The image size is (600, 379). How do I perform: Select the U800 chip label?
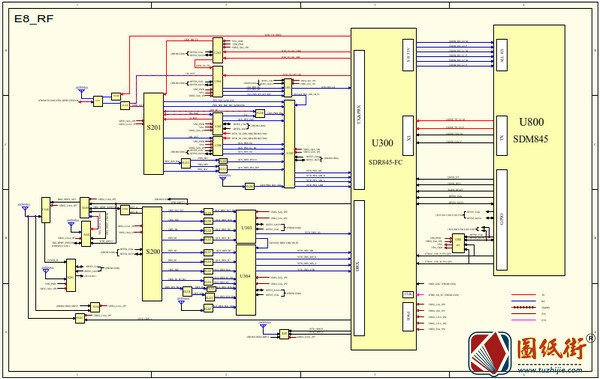[x=531, y=122]
